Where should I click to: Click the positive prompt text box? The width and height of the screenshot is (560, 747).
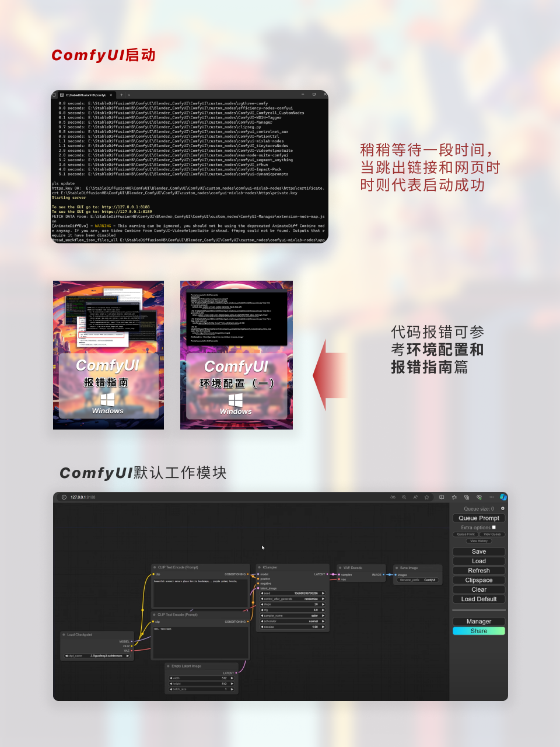pos(200,593)
